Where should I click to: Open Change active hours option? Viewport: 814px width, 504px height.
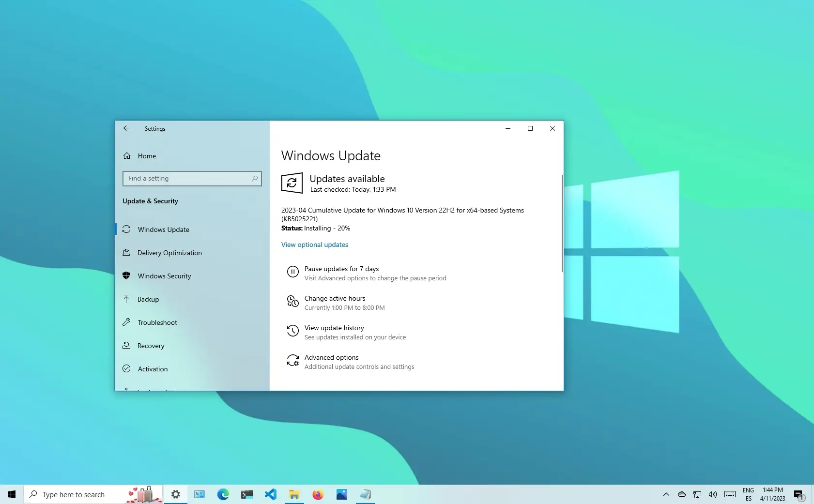coord(335,299)
